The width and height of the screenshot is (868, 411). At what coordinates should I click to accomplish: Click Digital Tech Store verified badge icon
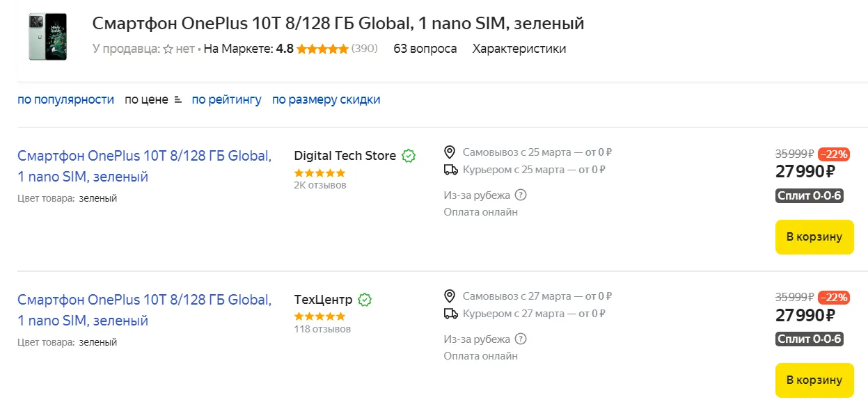409,156
